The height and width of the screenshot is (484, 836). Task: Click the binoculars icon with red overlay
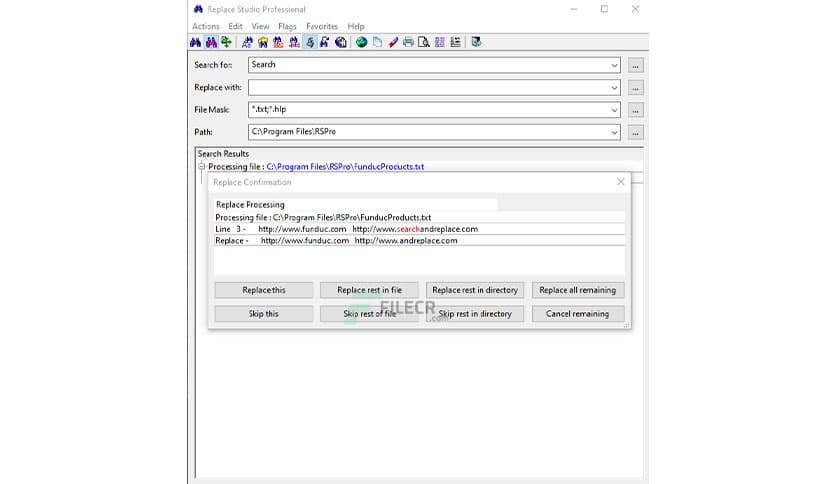[x=278, y=42]
